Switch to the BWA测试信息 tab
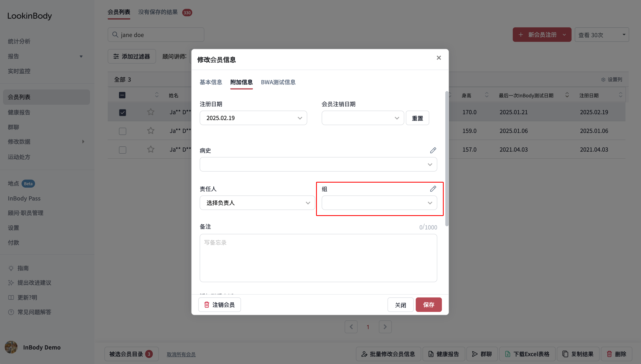641x364 pixels. click(278, 82)
